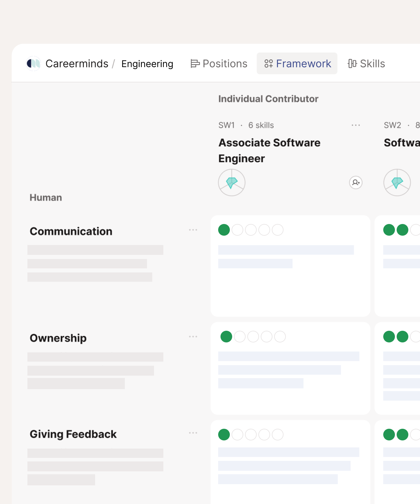Set SW1 Ownership level to four
This screenshot has width=420, height=504.
coord(267,337)
